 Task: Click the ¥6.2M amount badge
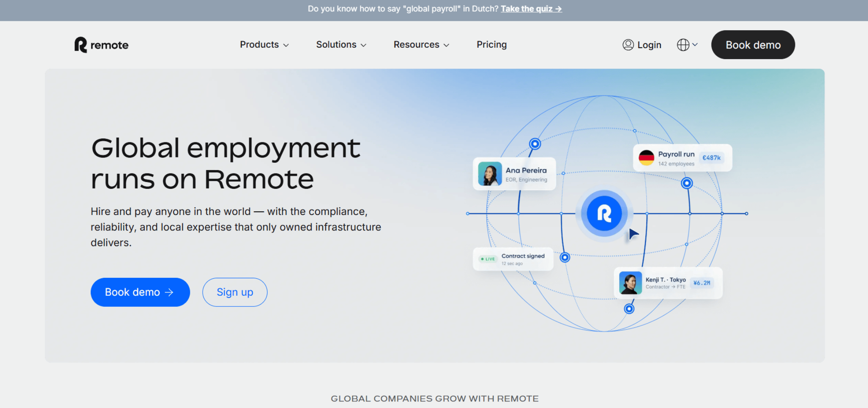702,283
